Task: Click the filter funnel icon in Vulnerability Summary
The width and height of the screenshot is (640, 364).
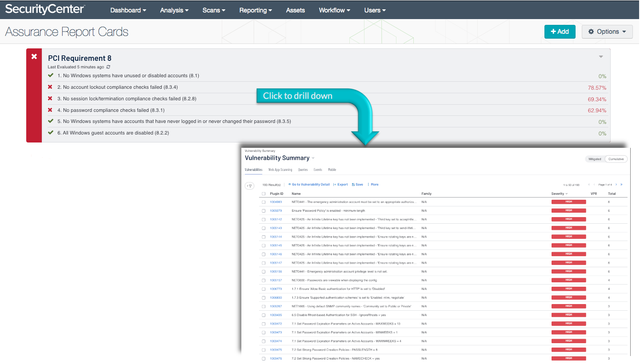Action: 249,186
